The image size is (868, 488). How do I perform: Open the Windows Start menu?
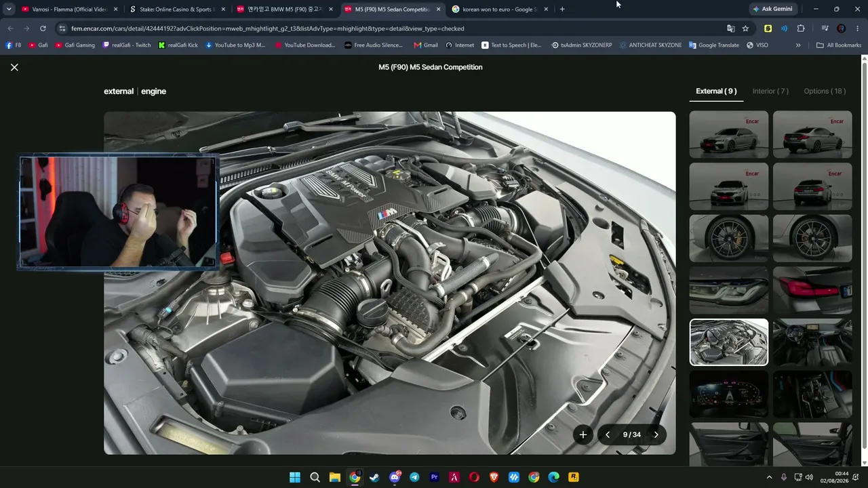pyautogui.click(x=295, y=477)
